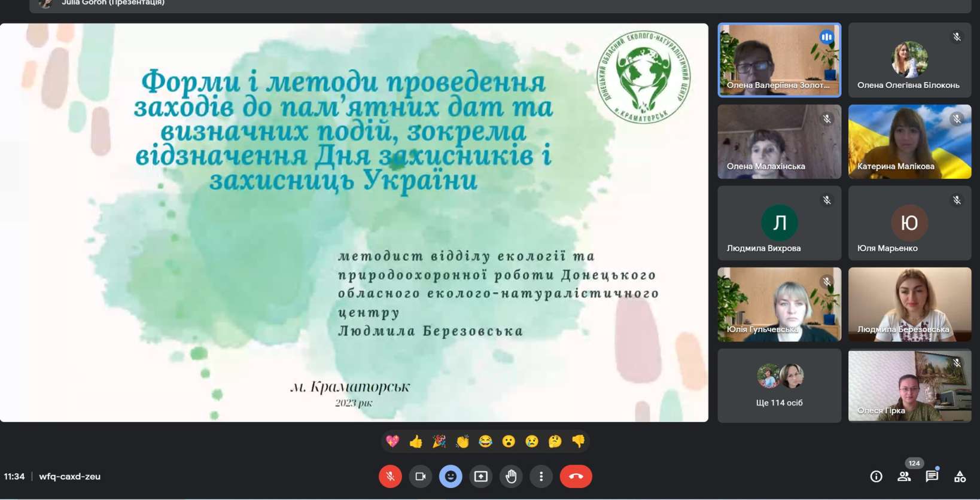Show the participants list icon
980x500 pixels.
point(904,477)
